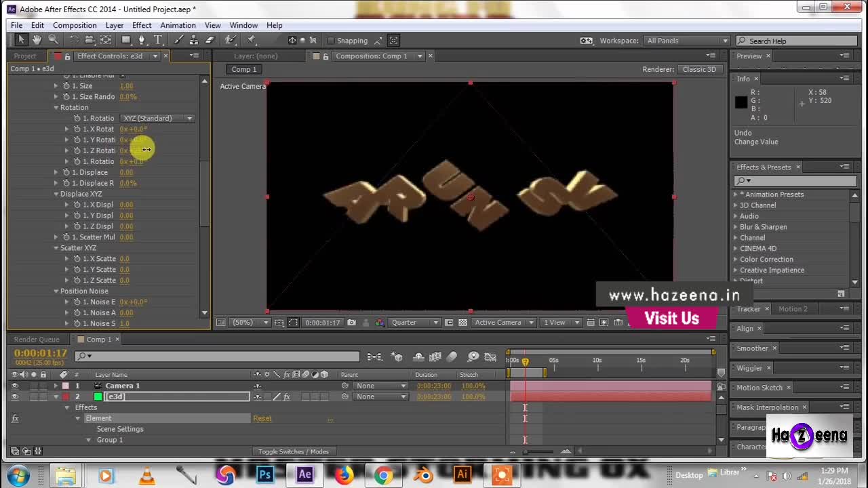This screenshot has width=868, height=488.
Task: Open the Quarter resolution dropdown
Action: pos(414,323)
